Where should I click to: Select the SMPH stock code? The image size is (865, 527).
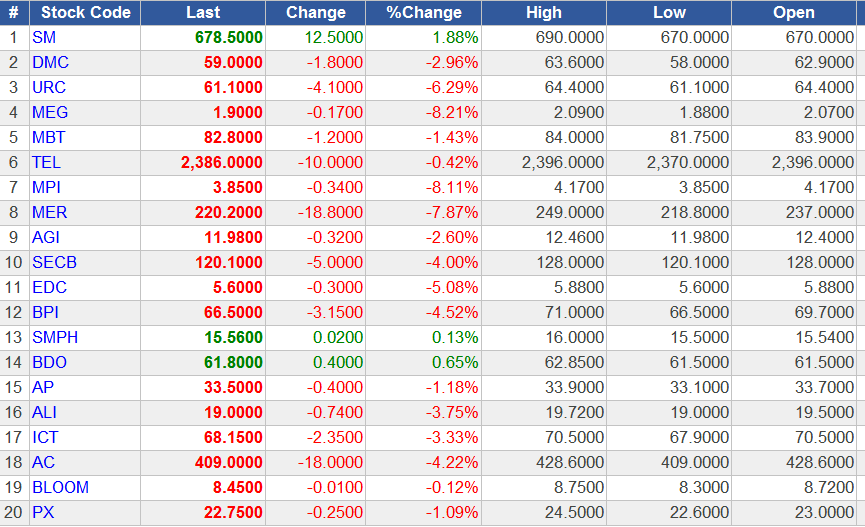pos(55,337)
